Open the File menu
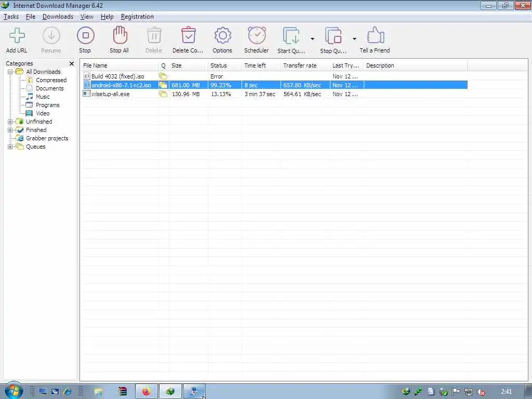The width and height of the screenshot is (532, 399). point(31,17)
